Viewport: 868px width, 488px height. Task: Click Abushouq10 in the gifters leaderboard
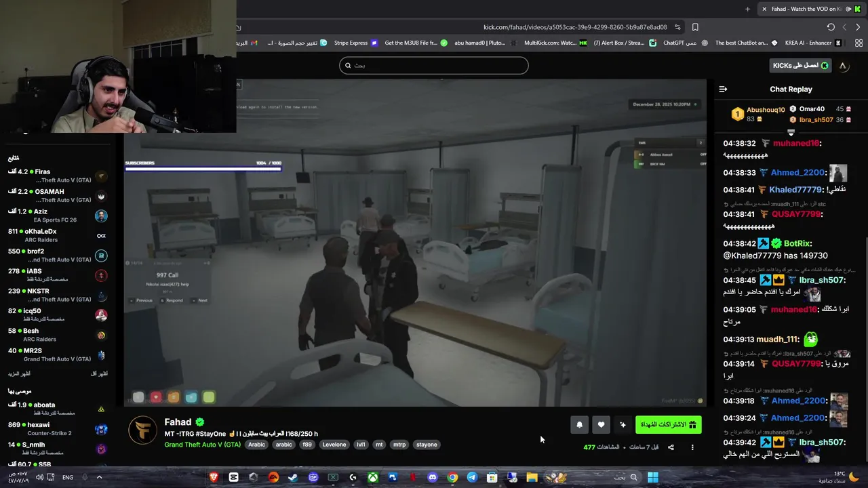765,110
